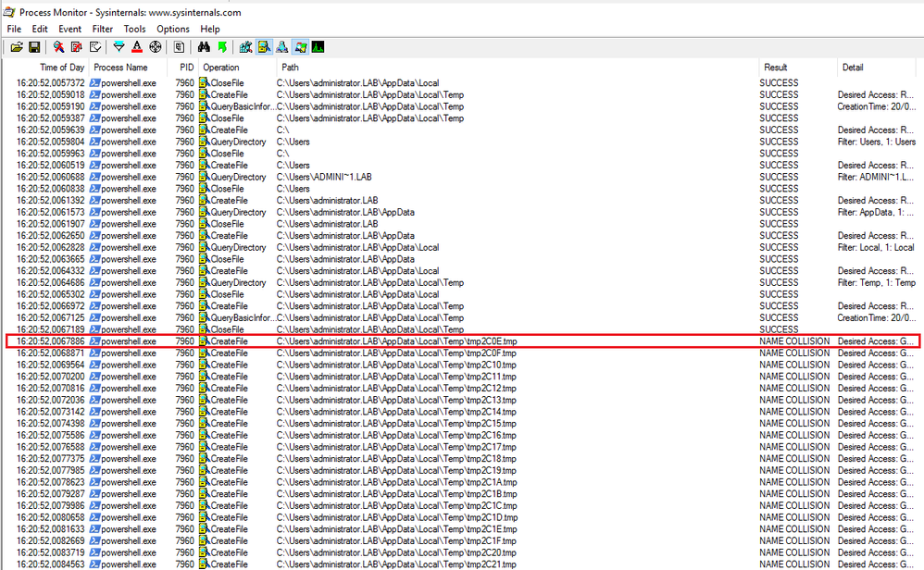Click the Clear display toolbar icon
The height and width of the screenshot is (570, 924).
click(x=94, y=47)
